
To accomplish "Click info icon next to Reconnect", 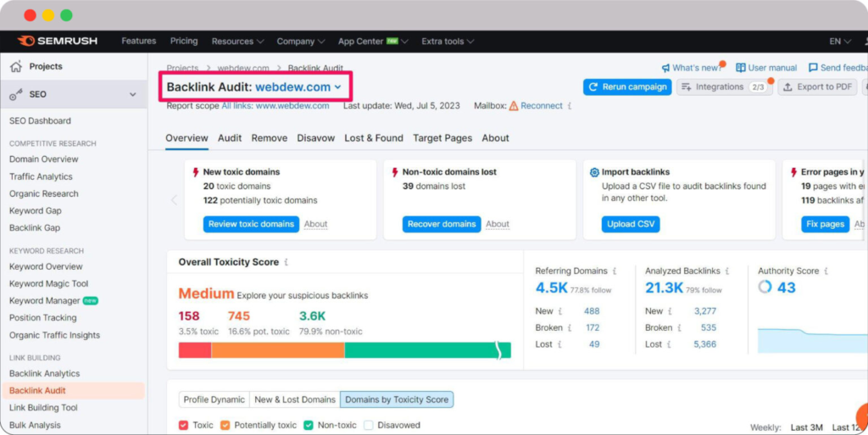I will pyautogui.click(x=569, y=106).
